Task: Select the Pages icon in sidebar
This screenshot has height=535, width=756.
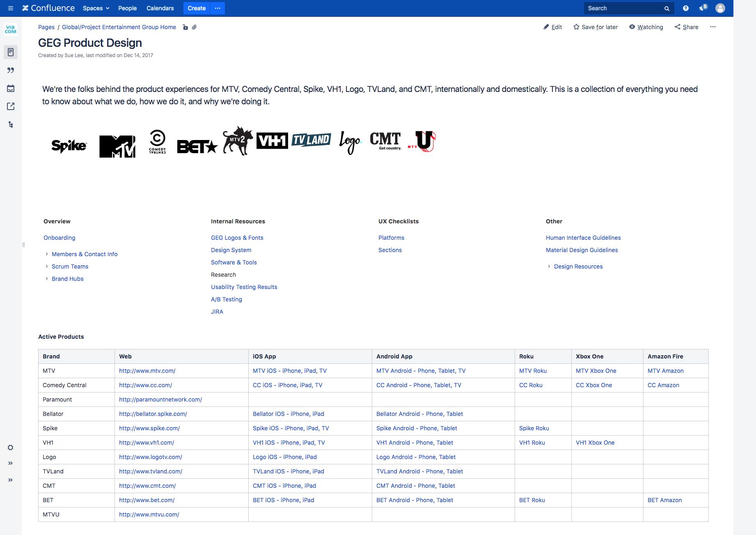Action: (x=11, y=52)
